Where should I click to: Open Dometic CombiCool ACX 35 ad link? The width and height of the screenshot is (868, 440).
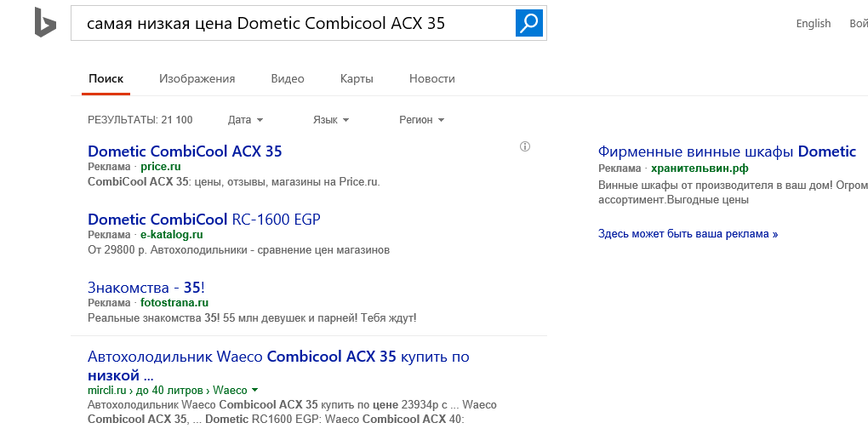185,151
